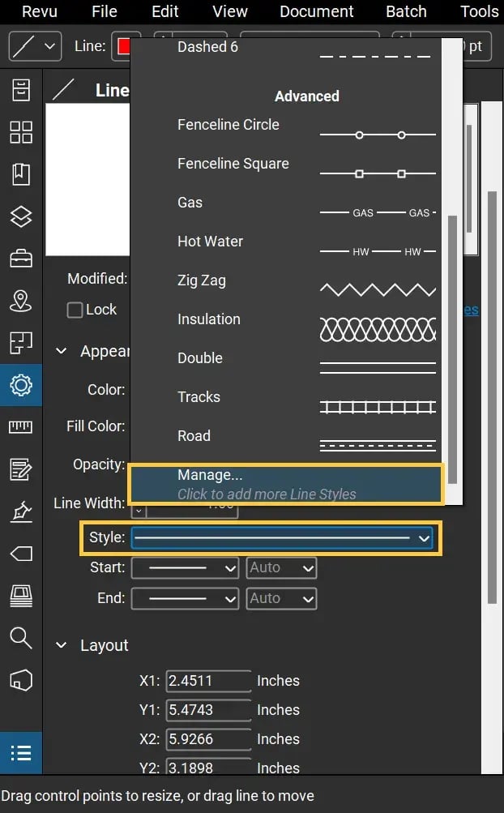Click the line style list scrollbar
Image resolution: width=504 pixels, height=813 pixels.
(x=452, y=350)
